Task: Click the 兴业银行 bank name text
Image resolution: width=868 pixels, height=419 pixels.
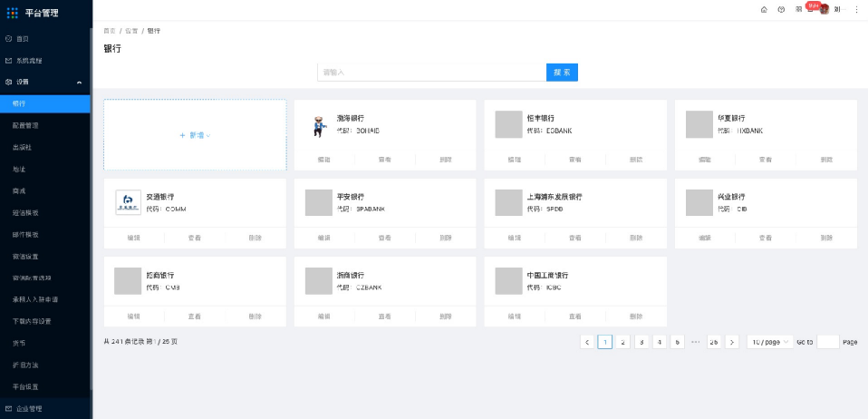Action: pyautogui.click(x=731, y=197)
